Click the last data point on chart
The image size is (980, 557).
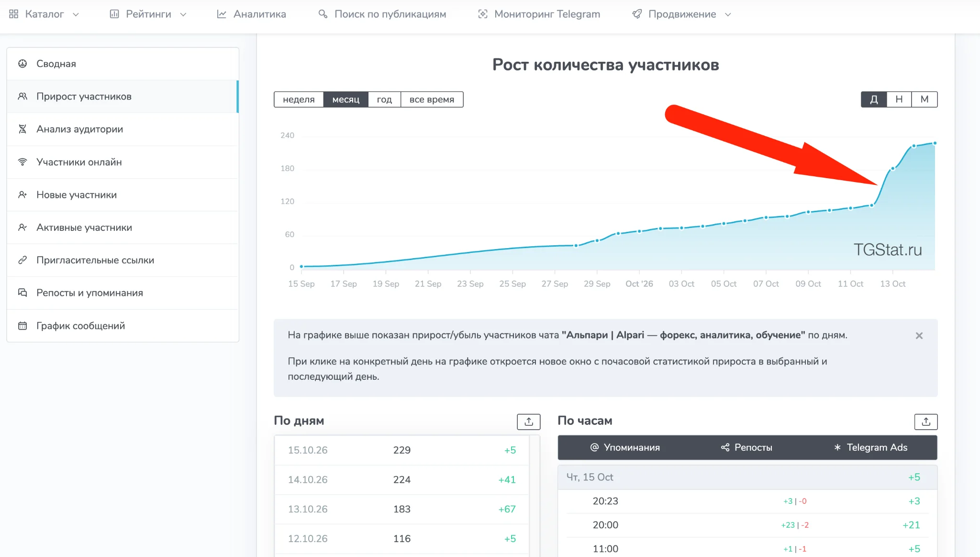click(x=935, y=143)
